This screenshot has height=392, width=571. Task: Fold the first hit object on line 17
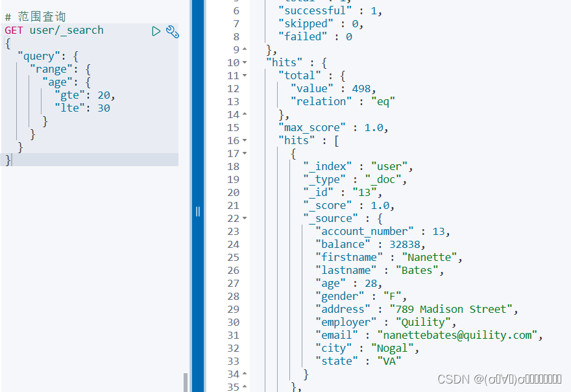[245, 153]
